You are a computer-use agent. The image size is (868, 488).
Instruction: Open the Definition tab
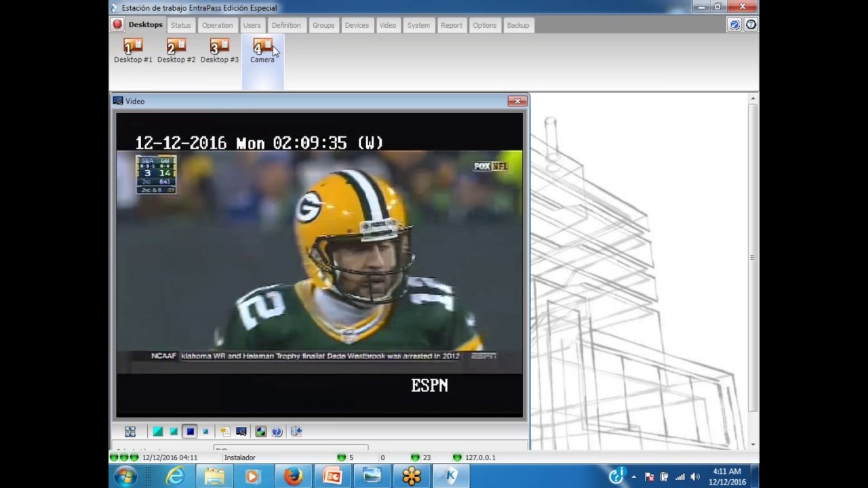pos(286,25)
